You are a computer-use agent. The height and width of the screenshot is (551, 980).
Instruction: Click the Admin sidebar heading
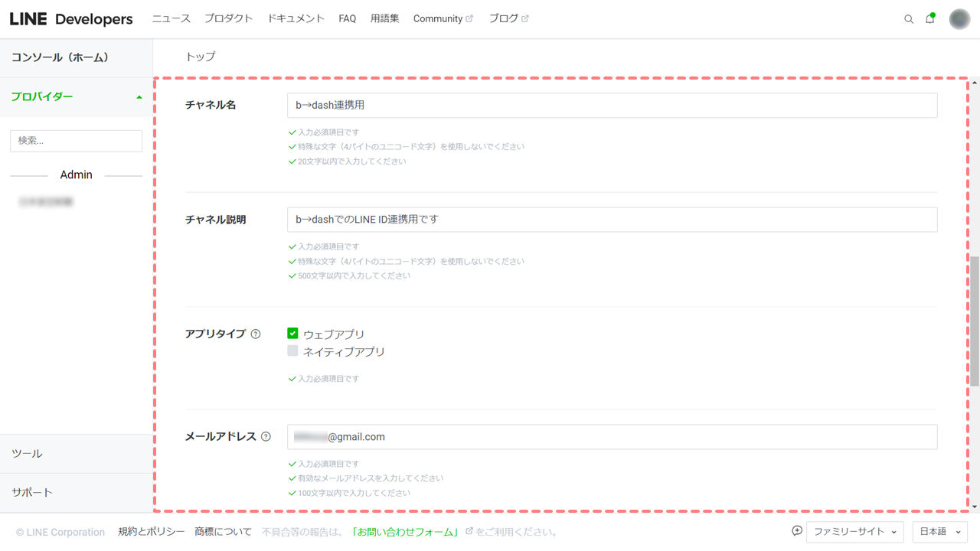[x=77, y=174]
